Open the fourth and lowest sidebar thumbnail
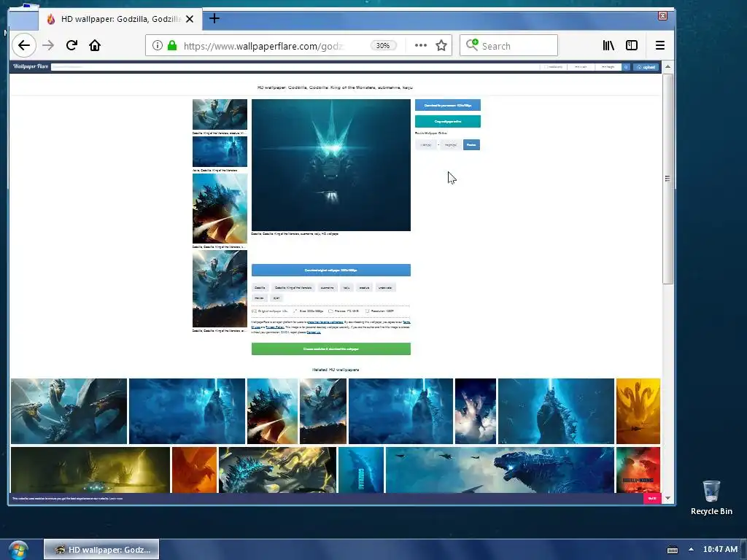The width and height of the screenshot is (747, 560). (220, 289)
